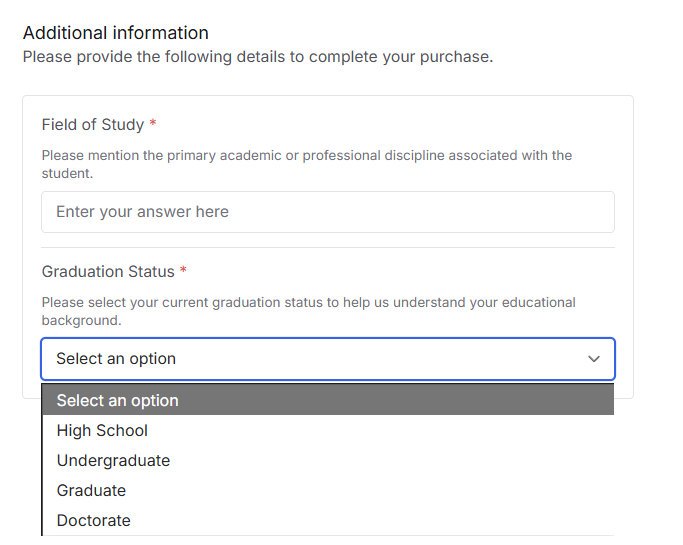Click the 'Graduation Status' label

[108, 272]
